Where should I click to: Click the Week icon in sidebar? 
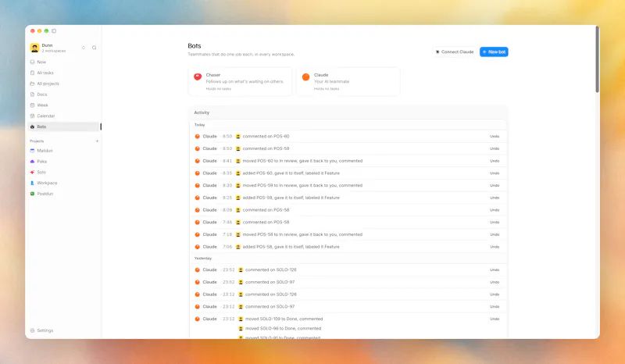click(x=32, y=105)
